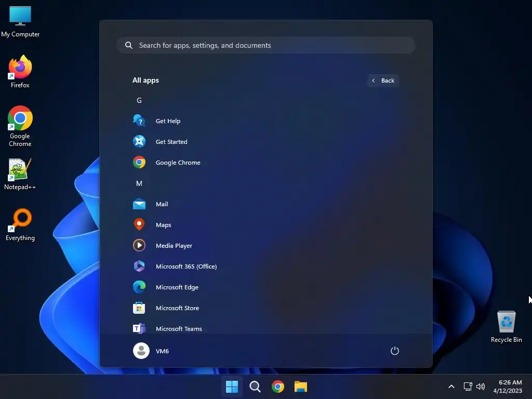Click the letter M section header

[x=139, y=183]
